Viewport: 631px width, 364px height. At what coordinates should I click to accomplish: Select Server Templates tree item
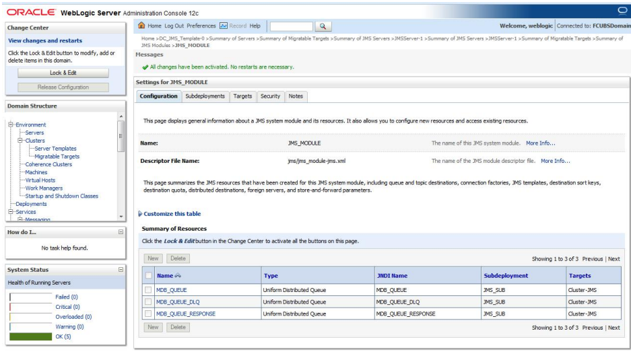tap(55, 149)
